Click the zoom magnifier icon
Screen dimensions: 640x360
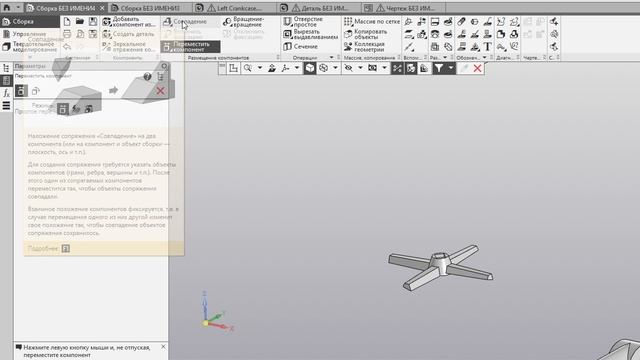(x=248, y=68)
